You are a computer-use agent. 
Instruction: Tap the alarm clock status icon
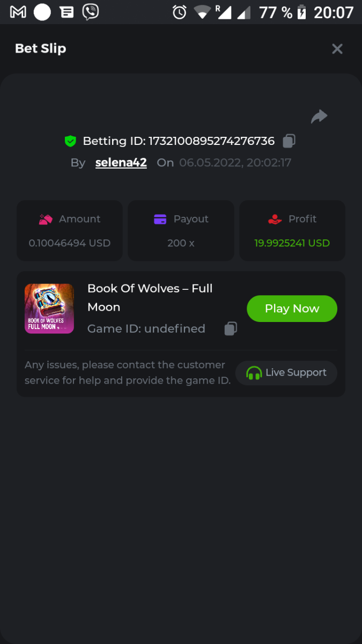(x=180, y=12)
